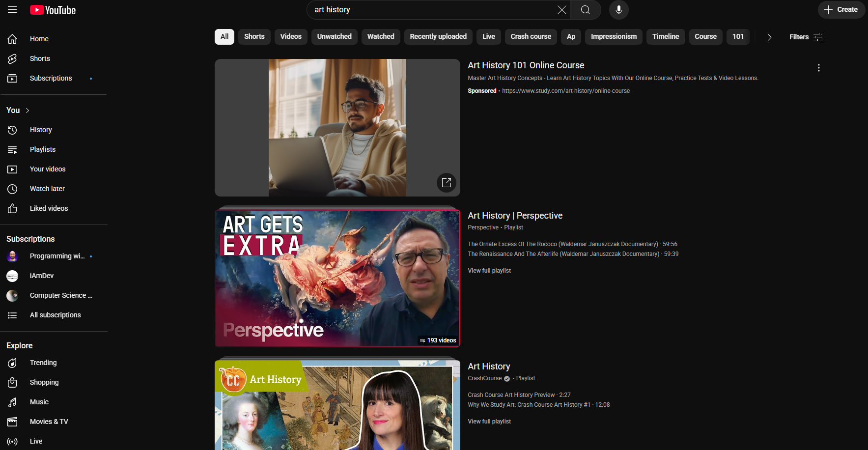View full playlist for the CrashCourse Art History
The image size is (868, 450).
(x=489, y=421)
